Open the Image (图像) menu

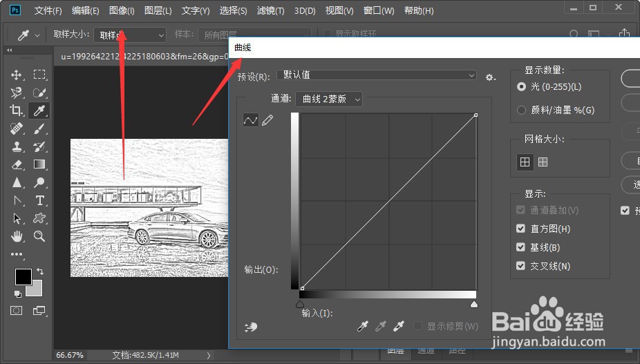coord(122,10)
